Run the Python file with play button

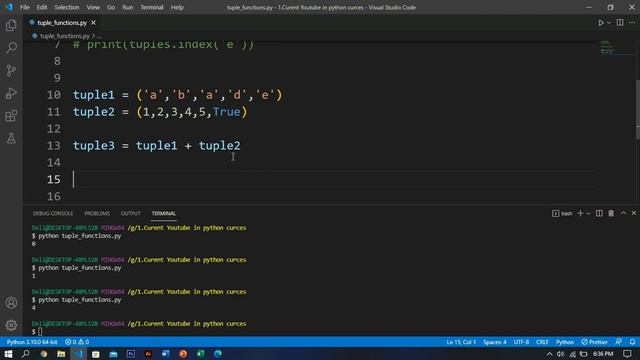[x=601, y=23]
